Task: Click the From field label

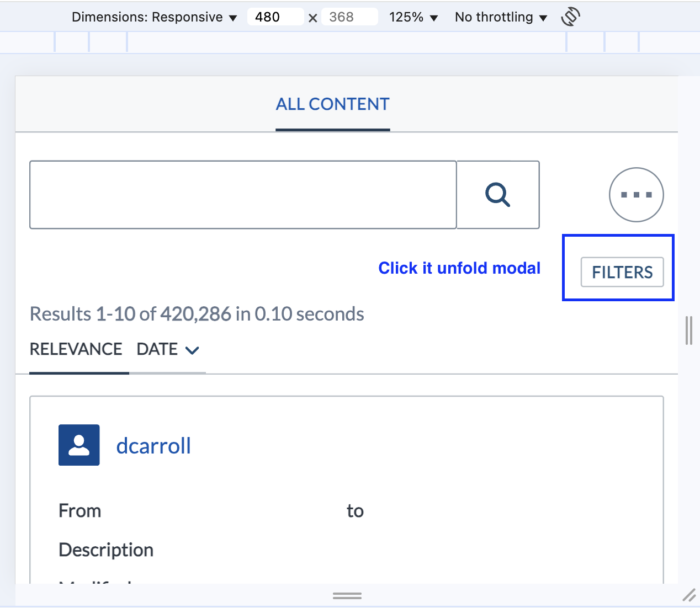Action: click(80, 511)
